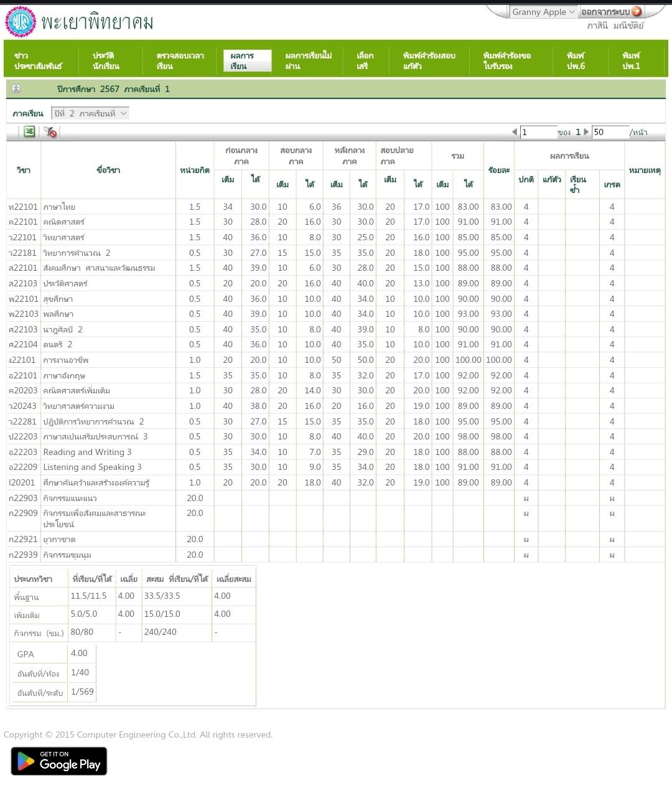The height and width of the screenshot is (788, 672).
Task: Select the Listening and Speaking 3 row
Action: tap(336, 467)
